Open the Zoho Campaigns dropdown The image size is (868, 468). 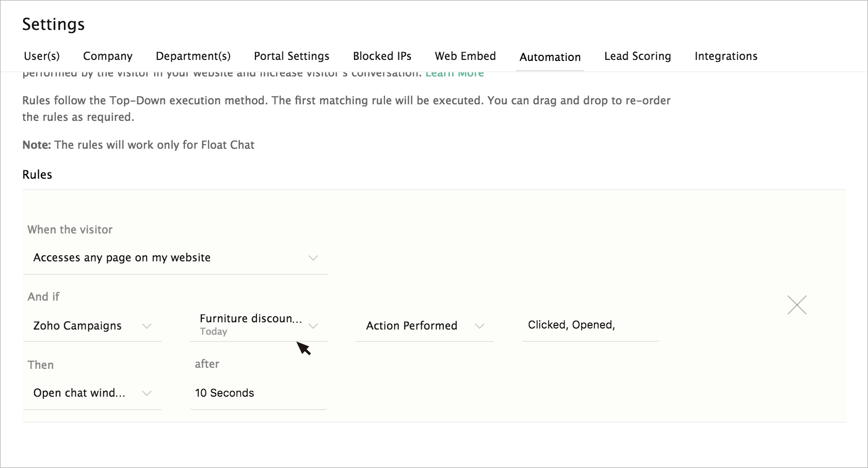[92, 326]
